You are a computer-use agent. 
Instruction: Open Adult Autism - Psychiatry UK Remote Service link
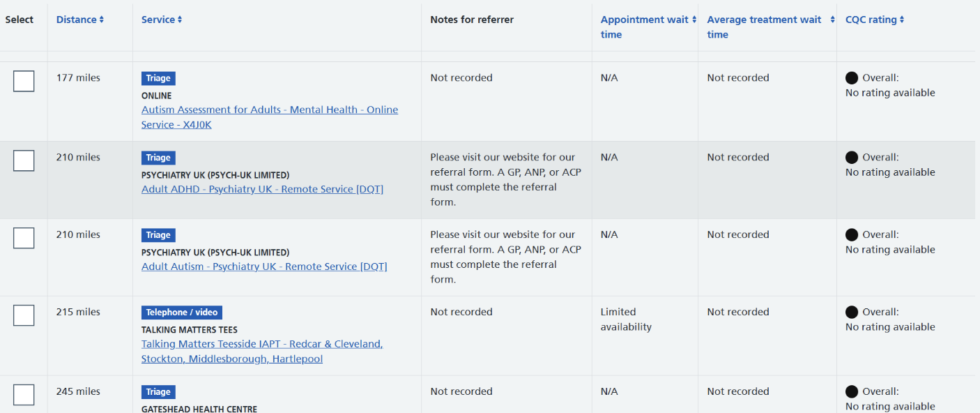(264, 266)
